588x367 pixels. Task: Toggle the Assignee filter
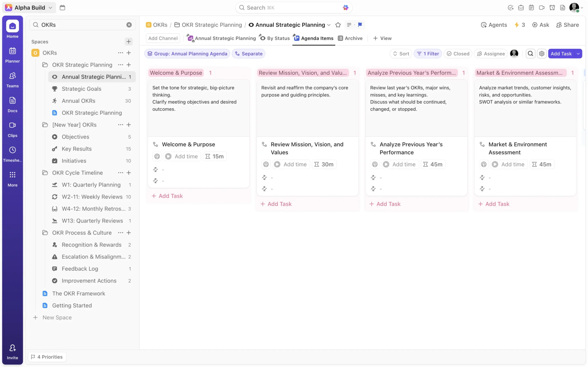(491, 54)
